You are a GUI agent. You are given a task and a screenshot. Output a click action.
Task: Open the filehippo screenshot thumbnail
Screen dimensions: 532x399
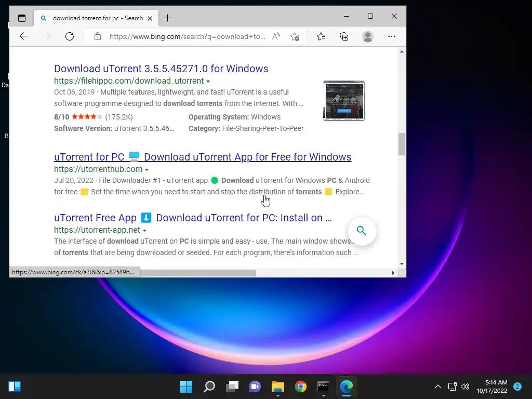tap(344, 100)
